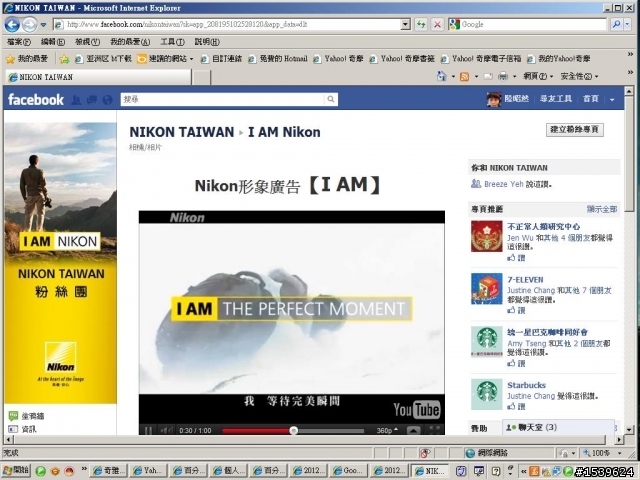Click the right arrow of the horizontal scrollbar
Screen dimensions: 640x480
click(x=620, y=440)
